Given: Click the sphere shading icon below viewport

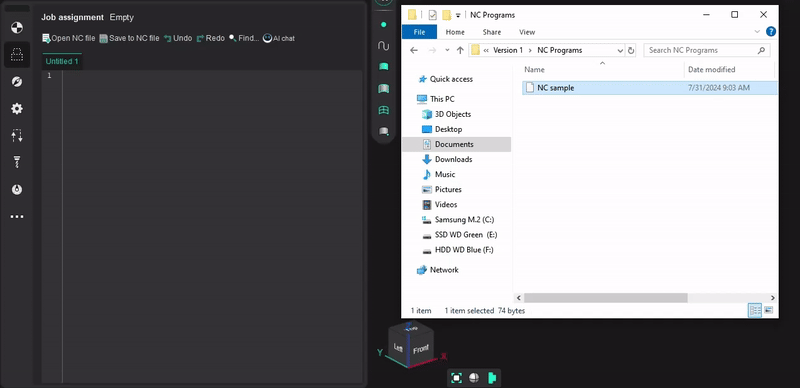Looking at the screenshot, I should pos(474,378).
